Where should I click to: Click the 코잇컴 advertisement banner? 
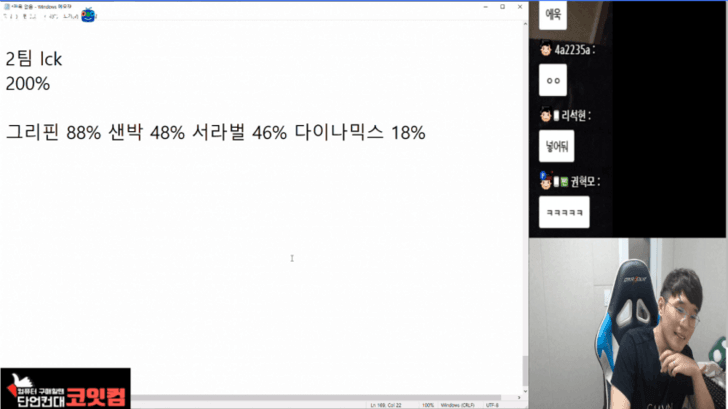tap(66, 388)
